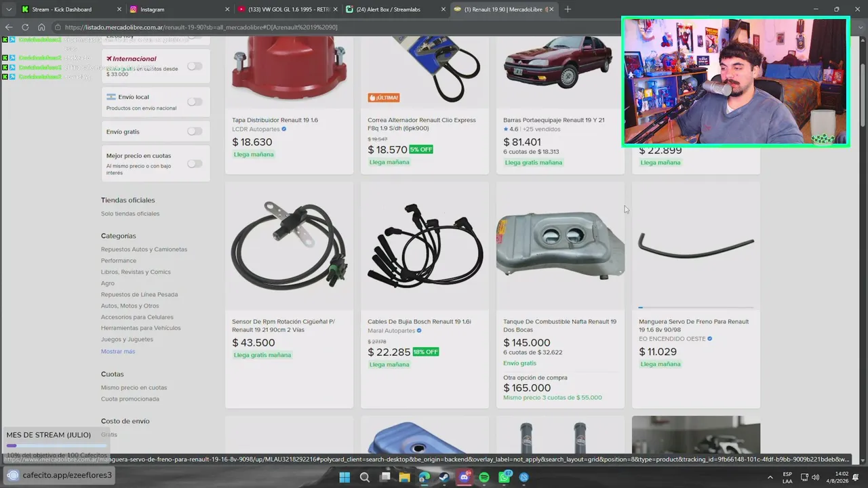Open Windows taskbar search

(365, 477)
